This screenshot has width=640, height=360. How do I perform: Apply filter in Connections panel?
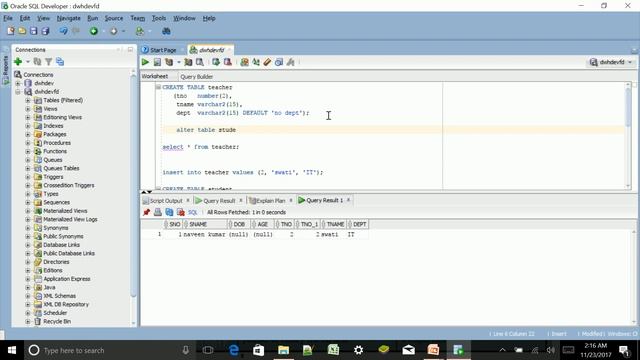[x=49, y=62]
